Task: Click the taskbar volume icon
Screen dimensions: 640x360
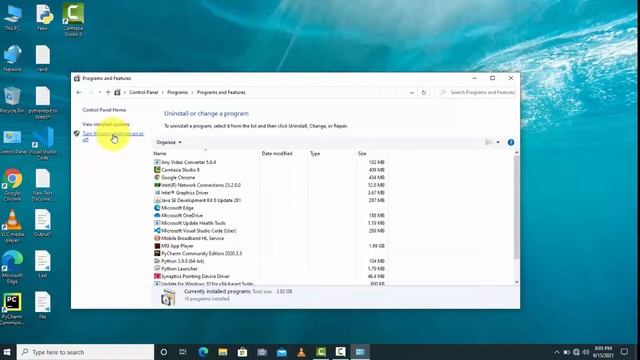Action: (586, 352)
